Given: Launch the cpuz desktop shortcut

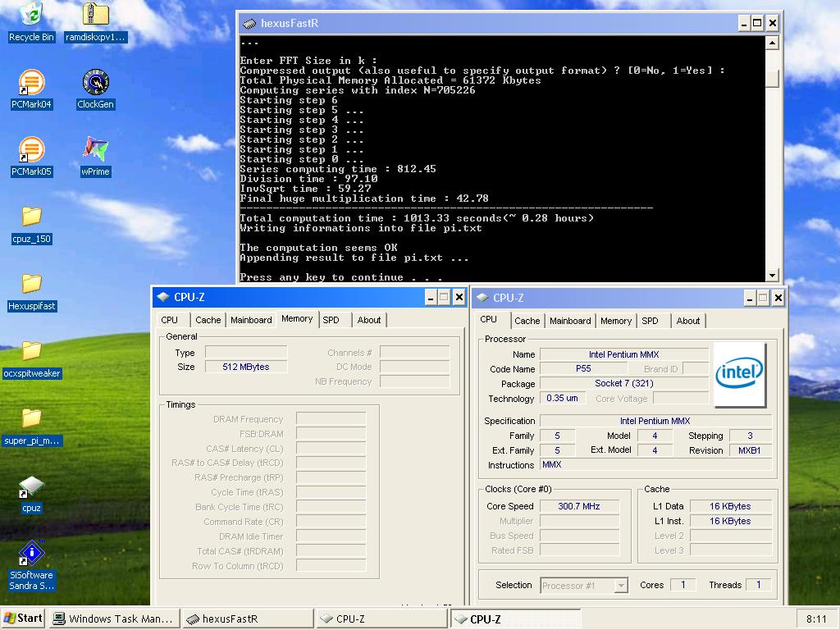Looking at the screenshot, I should (x=32, y=494).
